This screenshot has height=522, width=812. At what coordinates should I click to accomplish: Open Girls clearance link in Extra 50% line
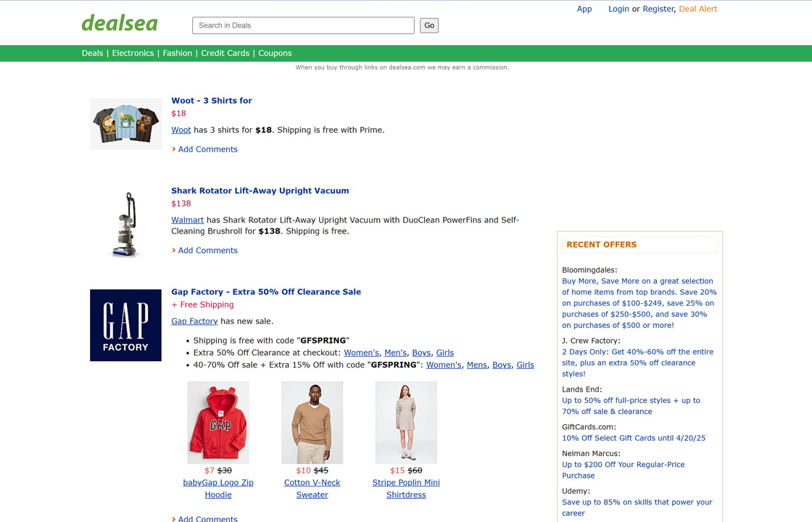pos(445,352)
